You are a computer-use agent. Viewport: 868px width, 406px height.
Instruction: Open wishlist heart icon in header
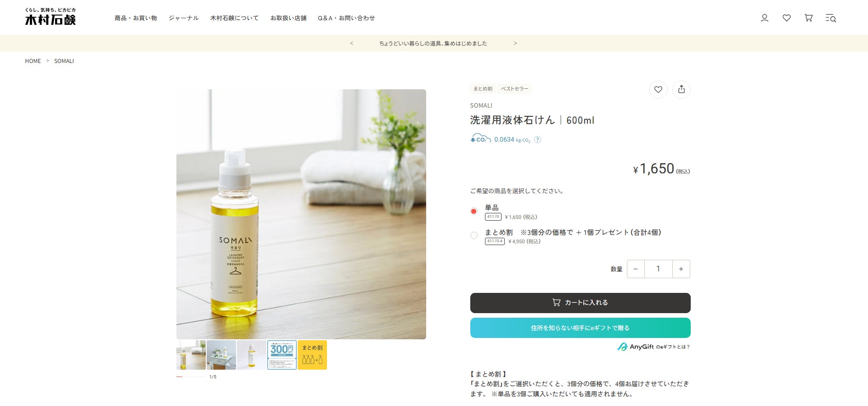click(x=787, y=18)
